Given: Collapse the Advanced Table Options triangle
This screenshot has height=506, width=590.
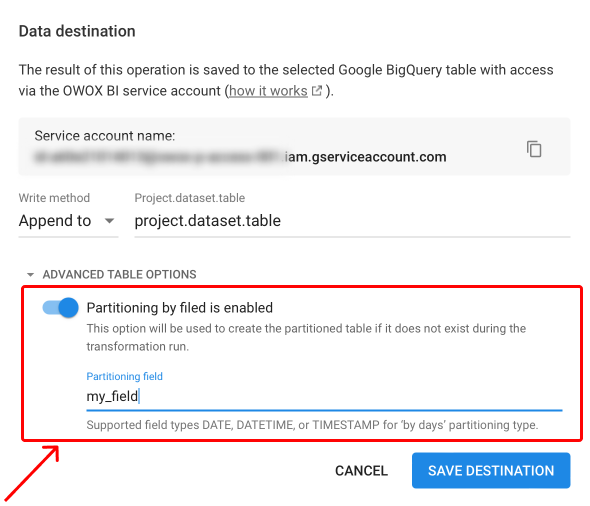Looking at the screenshot, I should click(30, 275).
